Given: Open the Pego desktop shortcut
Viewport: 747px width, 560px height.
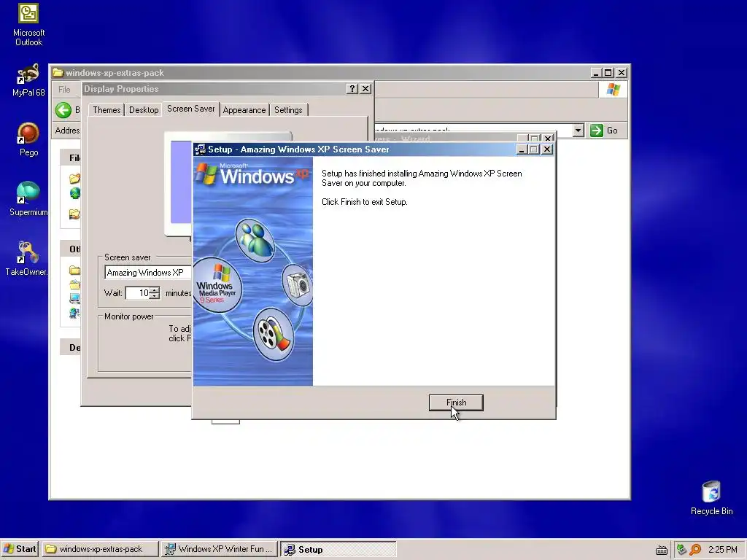Looking at the screenshot, I should coord(28,140).
